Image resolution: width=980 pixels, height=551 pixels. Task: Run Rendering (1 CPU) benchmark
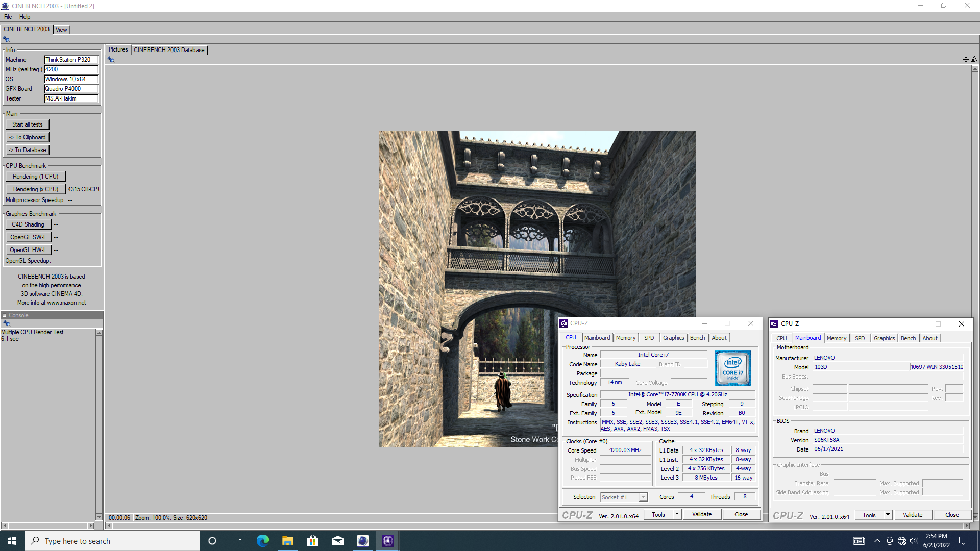point(36,177)
